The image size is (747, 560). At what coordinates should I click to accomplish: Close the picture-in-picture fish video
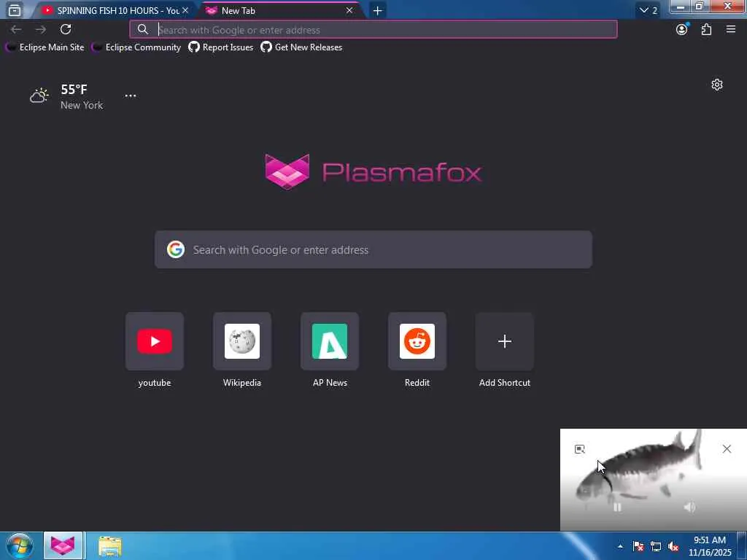(727, 448)
